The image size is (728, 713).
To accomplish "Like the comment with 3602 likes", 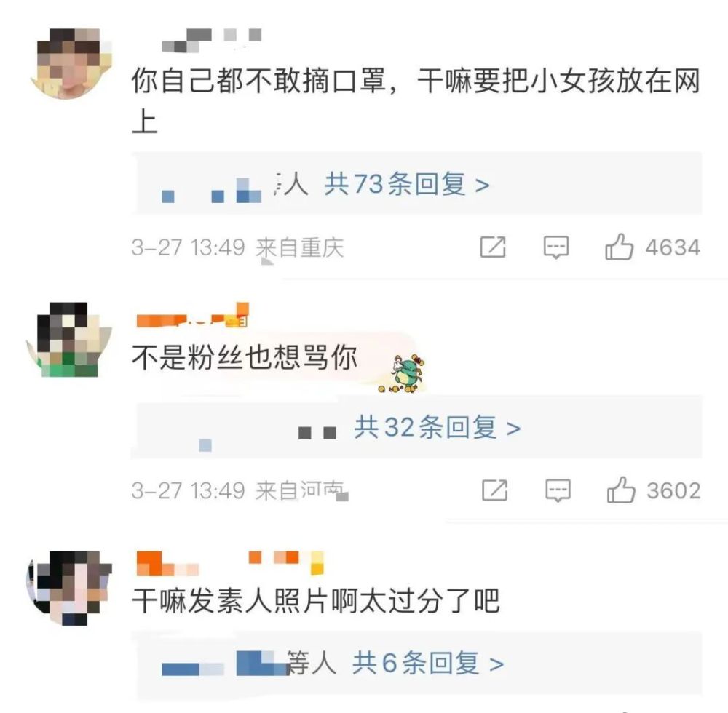I will coord(621,490).
